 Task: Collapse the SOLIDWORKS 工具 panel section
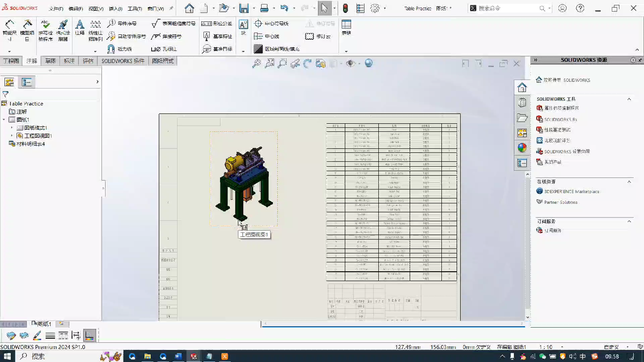[629, 99]
